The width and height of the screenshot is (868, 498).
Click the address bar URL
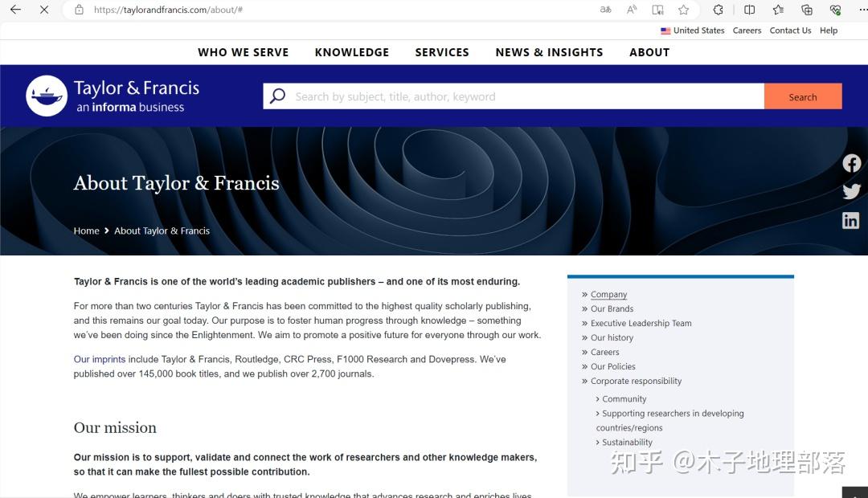[x=168, y=10]
